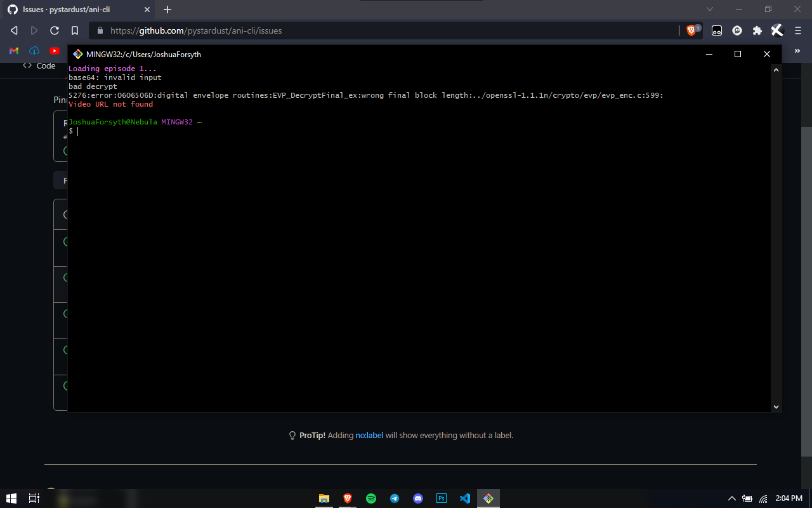Screen dimensions: 812x508
Task: Click the ProTip lightbulb icon
Action: [292, 436]
